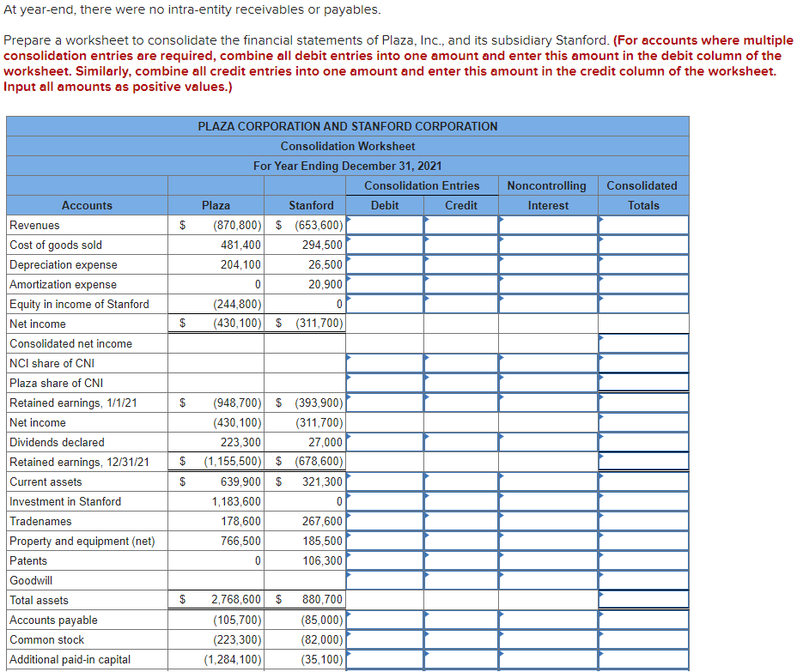The height and width of the screenshot is (672, 797).
Task: Select Plaza Cost of goods sold 481,400
Action: pos(241,245)
